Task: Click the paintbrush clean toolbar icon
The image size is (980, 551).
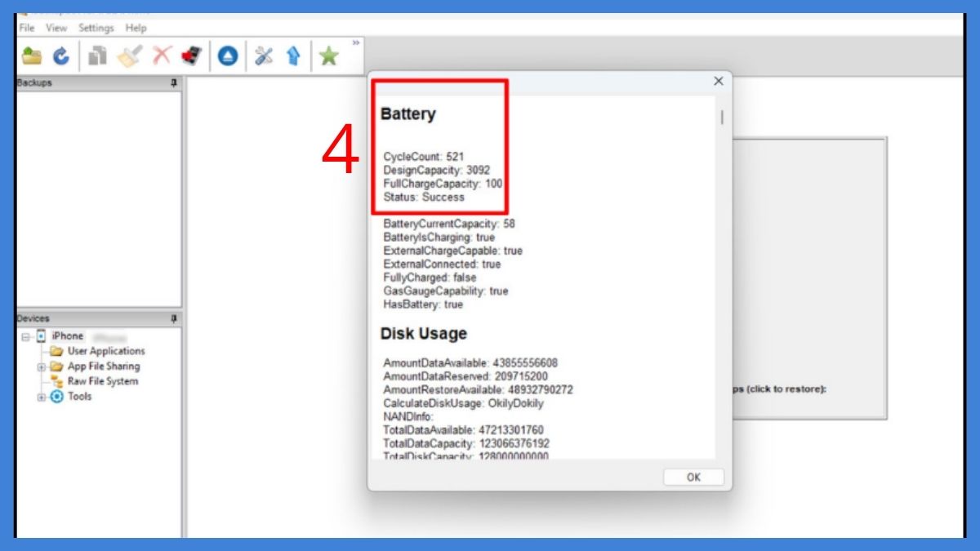Action: [130, 56]
